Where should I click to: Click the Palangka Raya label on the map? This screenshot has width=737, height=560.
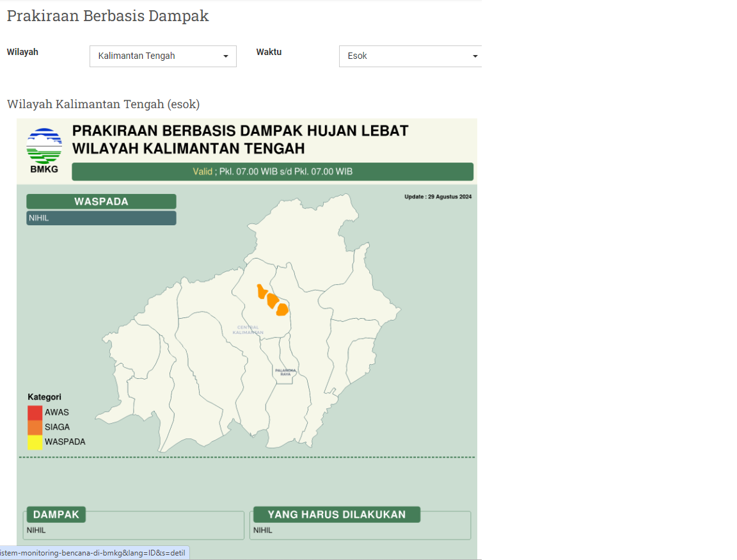click(x=285, y=372)
